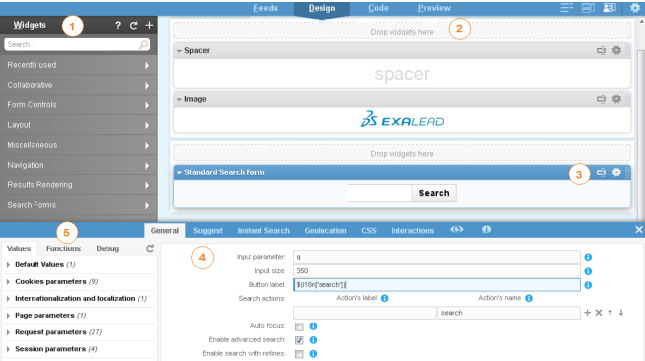The image size is (645, 361).
Task: Open the Instant Search properties tab
Action: [263, 231]
